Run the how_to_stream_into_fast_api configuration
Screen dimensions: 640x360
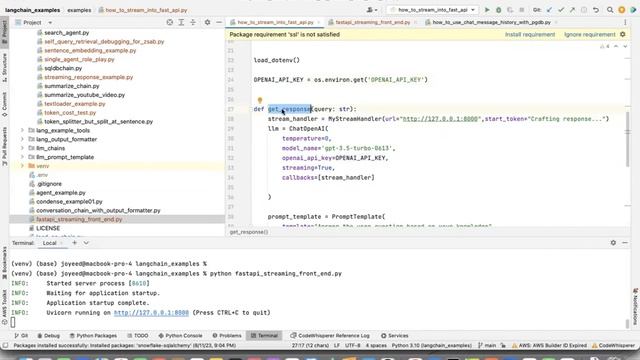point(487,10)
